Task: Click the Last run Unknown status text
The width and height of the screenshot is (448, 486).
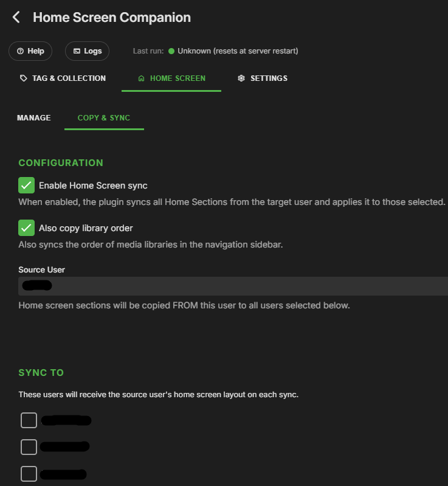Action: (x=238, y=51)
